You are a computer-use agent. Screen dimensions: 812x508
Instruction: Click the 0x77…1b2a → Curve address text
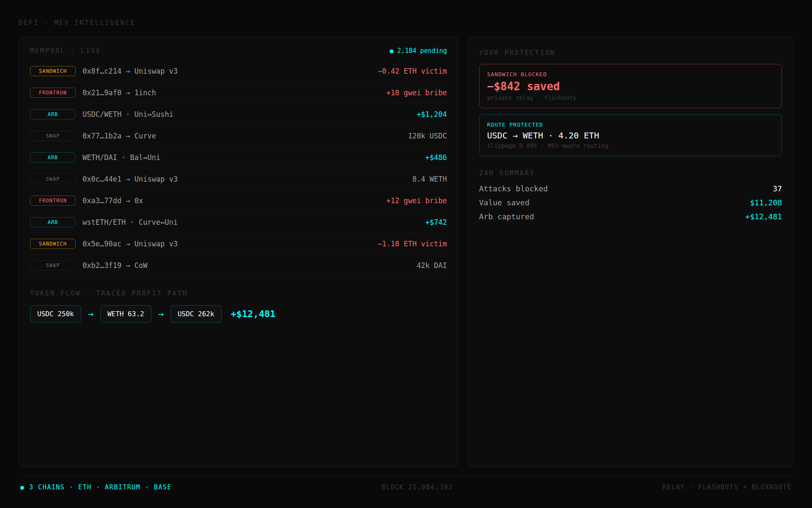tap(119, 136)
